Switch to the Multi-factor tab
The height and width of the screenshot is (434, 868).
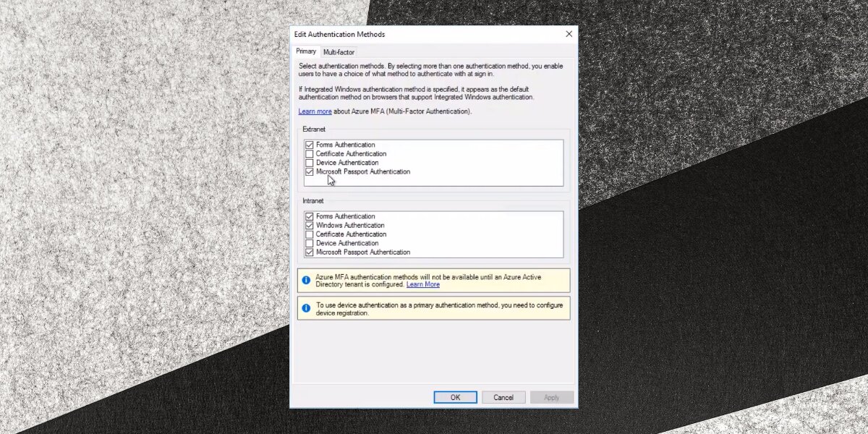click(339, 51)
